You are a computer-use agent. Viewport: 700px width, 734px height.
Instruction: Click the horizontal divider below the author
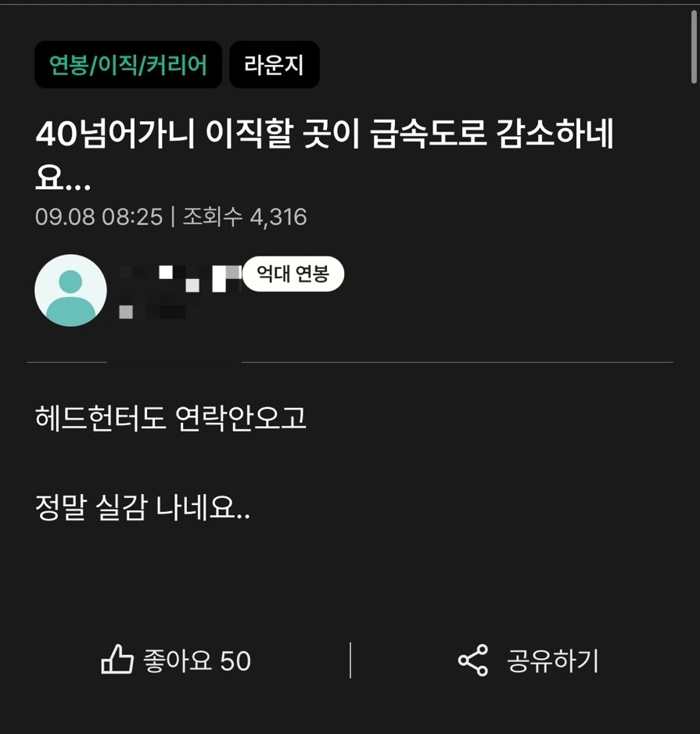coord(350,362)
